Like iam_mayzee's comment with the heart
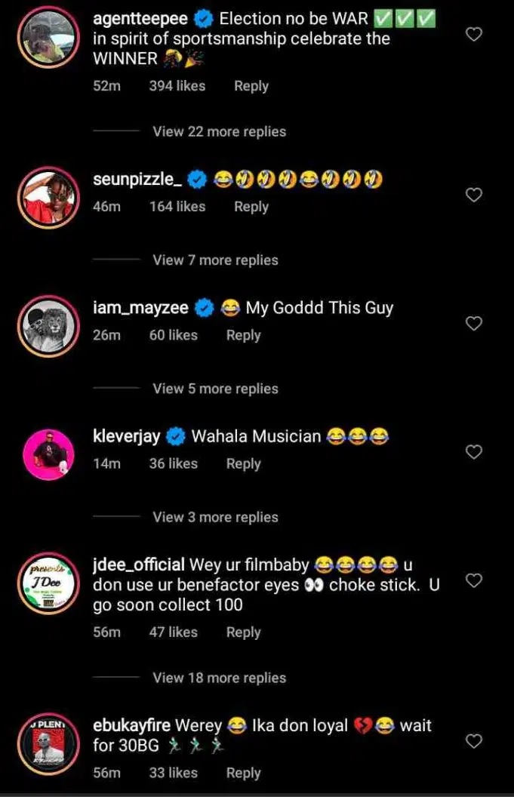Screen dimensions: 514x812 click(473, 324)
